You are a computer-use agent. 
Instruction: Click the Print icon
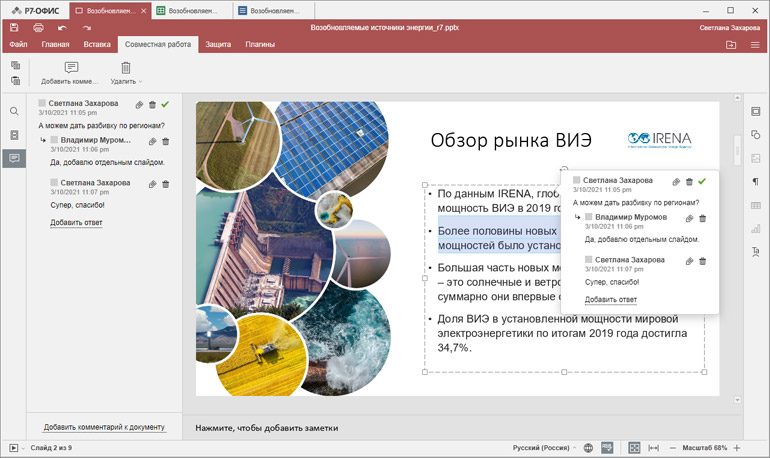pos(38,28)
